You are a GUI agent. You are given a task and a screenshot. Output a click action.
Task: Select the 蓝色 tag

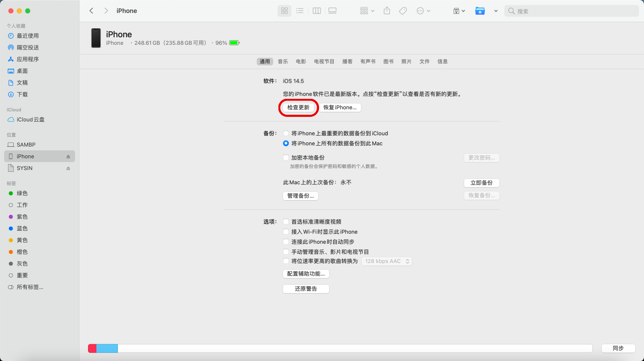click(x=39, y=228)
